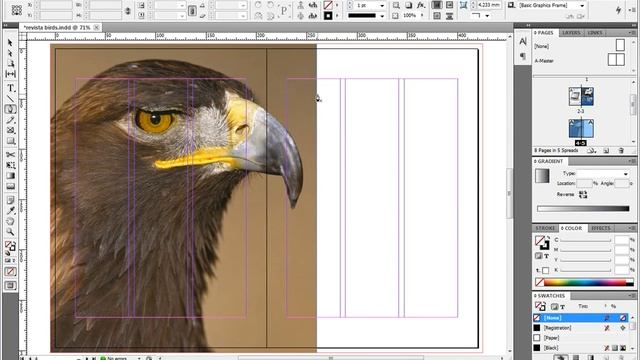640x360 pixels.
Task: Select the Eyedropper tool
Action: point(10,211)
